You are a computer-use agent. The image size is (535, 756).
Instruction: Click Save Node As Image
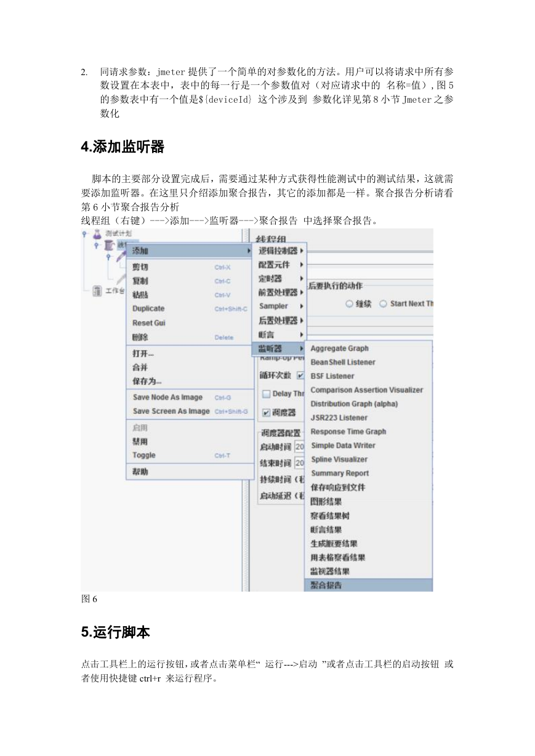click(190, 398)
